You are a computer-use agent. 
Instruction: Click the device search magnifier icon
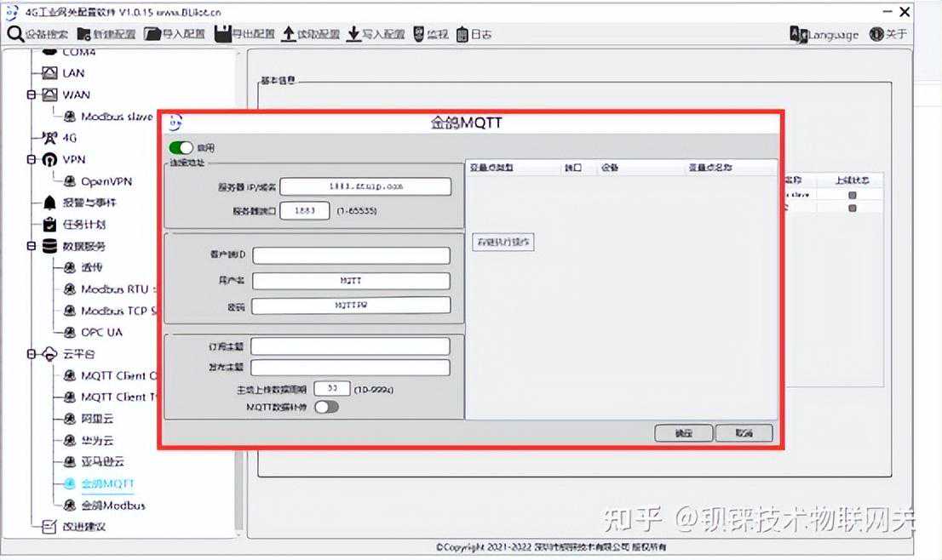(x=15, y=34)
